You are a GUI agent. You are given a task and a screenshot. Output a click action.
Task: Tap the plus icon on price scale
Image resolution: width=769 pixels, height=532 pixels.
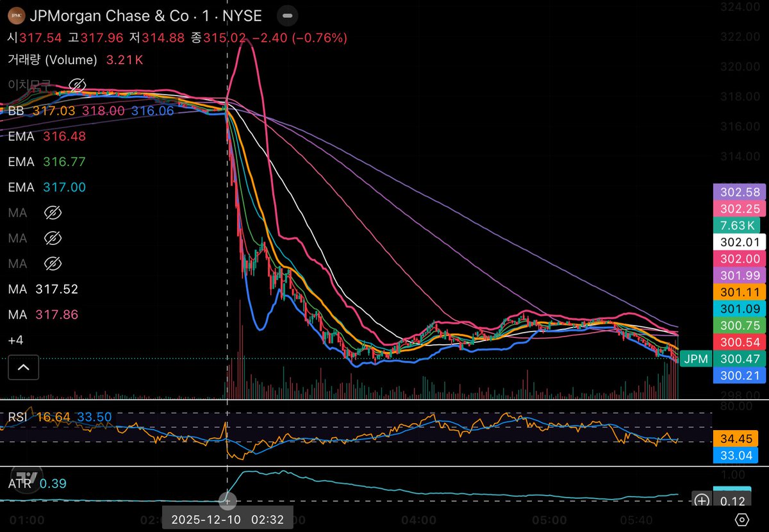click(702, 500)
